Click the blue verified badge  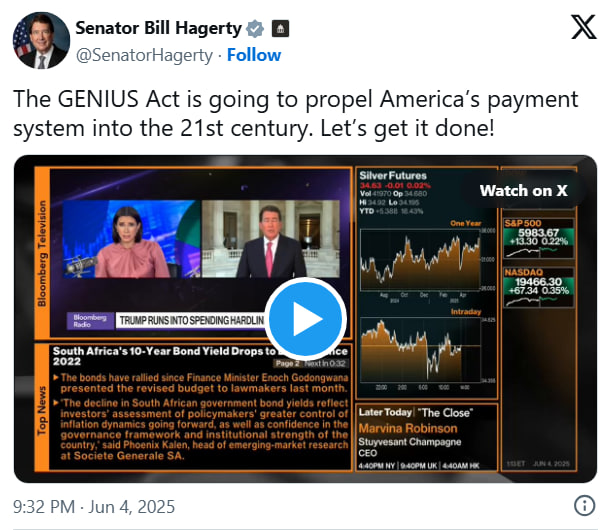click(x=255, y=29)
